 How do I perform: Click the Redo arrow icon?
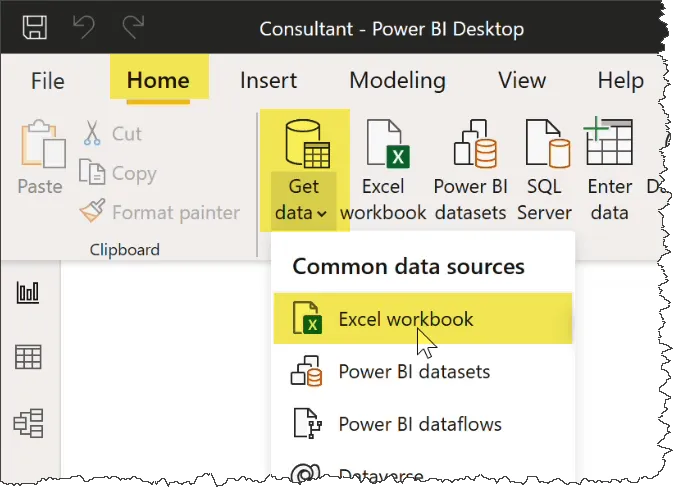[x=133, y=27]
